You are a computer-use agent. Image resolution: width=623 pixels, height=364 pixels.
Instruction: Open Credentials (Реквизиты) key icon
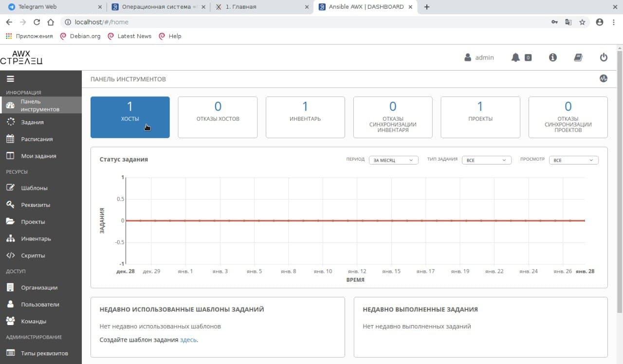point(10,205)
